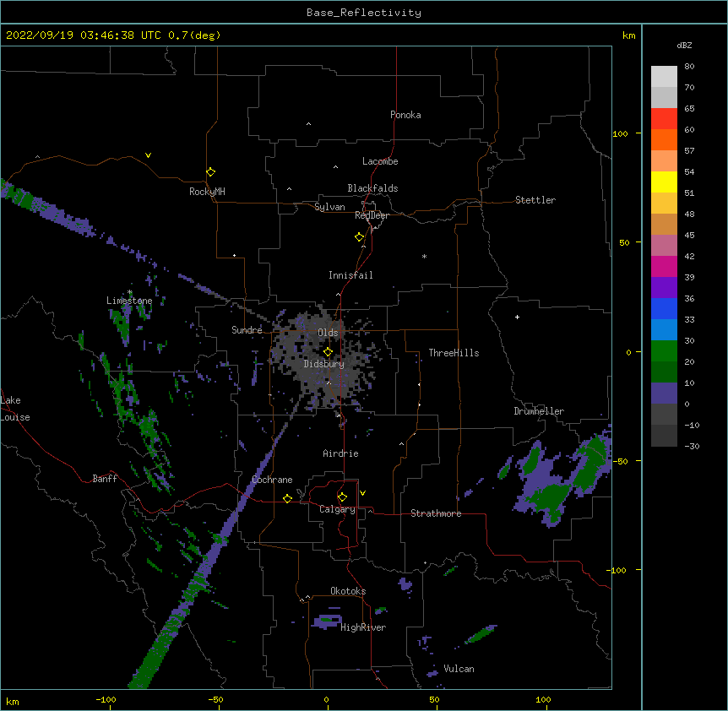Image resolution: width=728 pixels, height=711 pixels.
Task: Click the ThreeHills town label
Action: pos(454,353)
